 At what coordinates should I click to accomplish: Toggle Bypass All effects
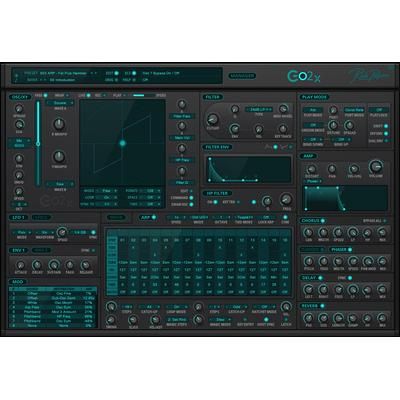coord(385,221)
